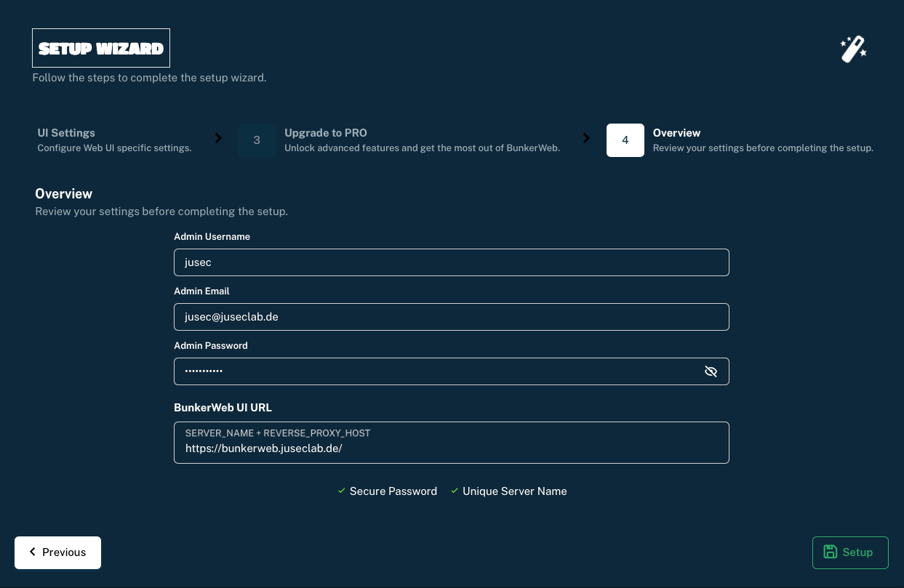904x588 pixels.
Task: Click the Unique Server Name checkmark icon
Action: point(455,491)
